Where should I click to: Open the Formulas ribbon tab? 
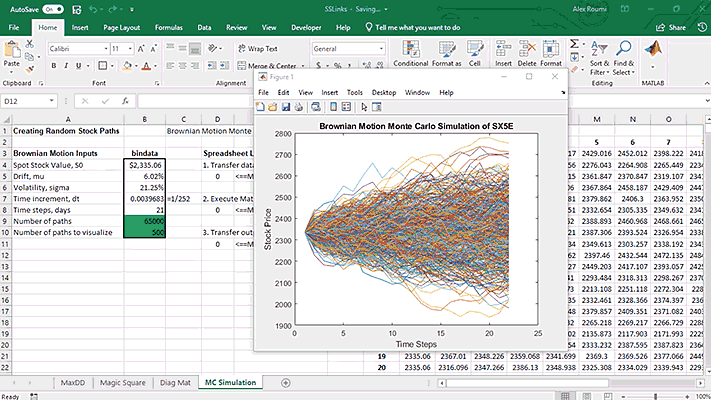(169, 28)
